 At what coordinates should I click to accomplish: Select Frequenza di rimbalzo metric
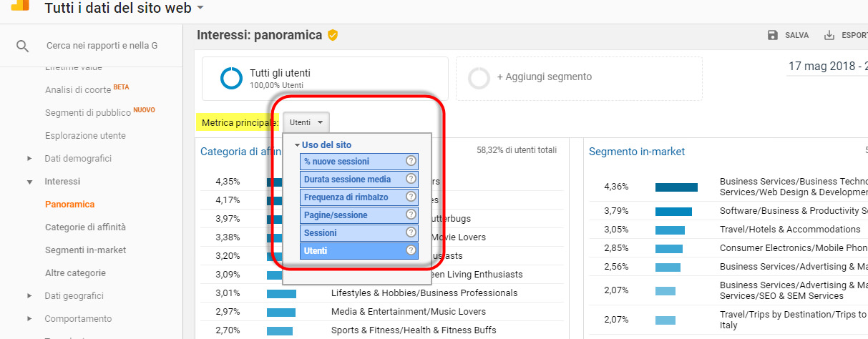coord(359,197)
